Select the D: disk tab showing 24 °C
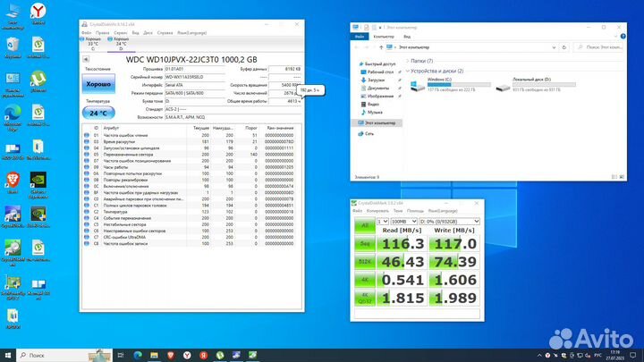The image size is (644, 362). point(121,44)
